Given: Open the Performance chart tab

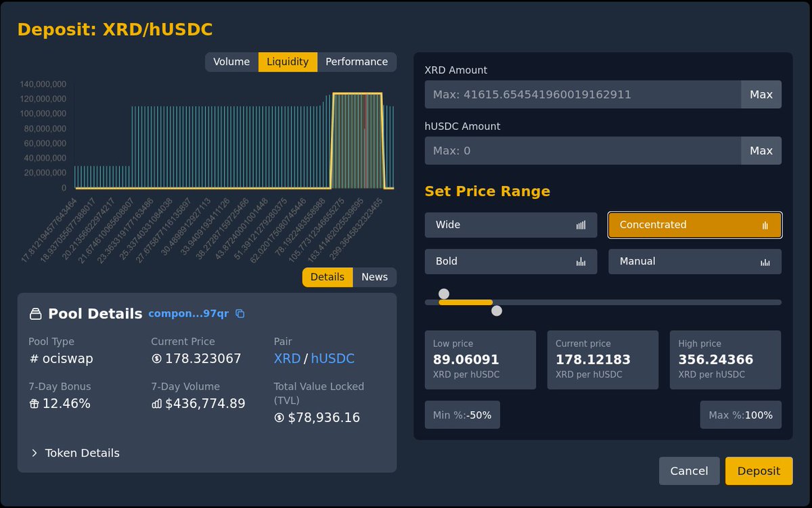Looking at the screenshot, I should [357, 62].
